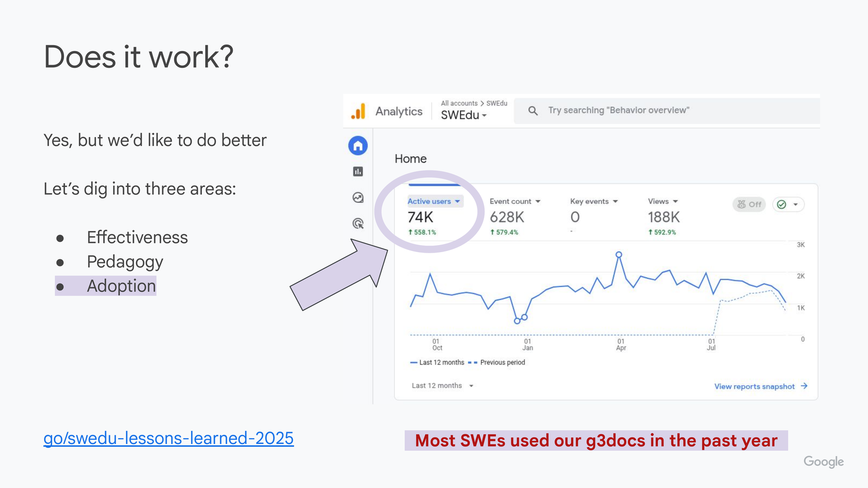Expand the SWEdu property selector
The height and width of the screenshot is (488, 868).
click(464, 115)
